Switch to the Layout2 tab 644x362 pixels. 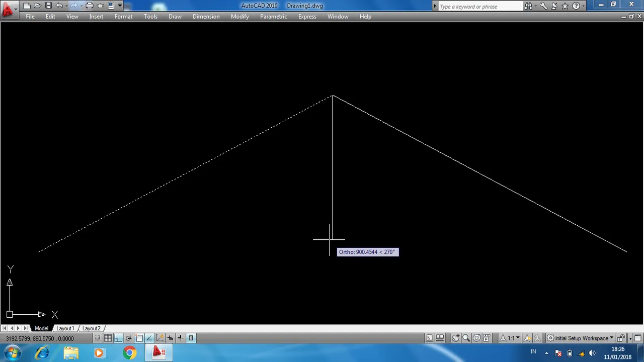[x=91, y=328]
